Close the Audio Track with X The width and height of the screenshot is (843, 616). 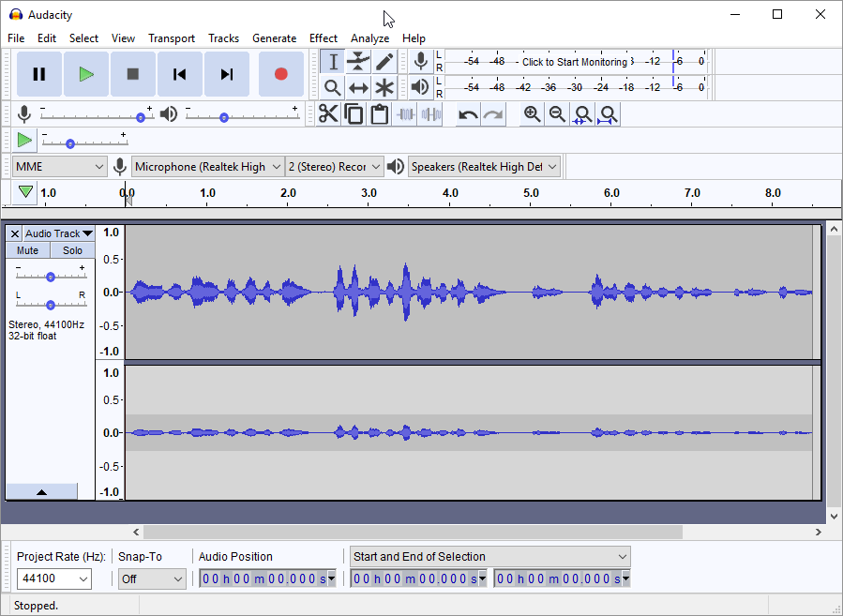click(14, 233)
